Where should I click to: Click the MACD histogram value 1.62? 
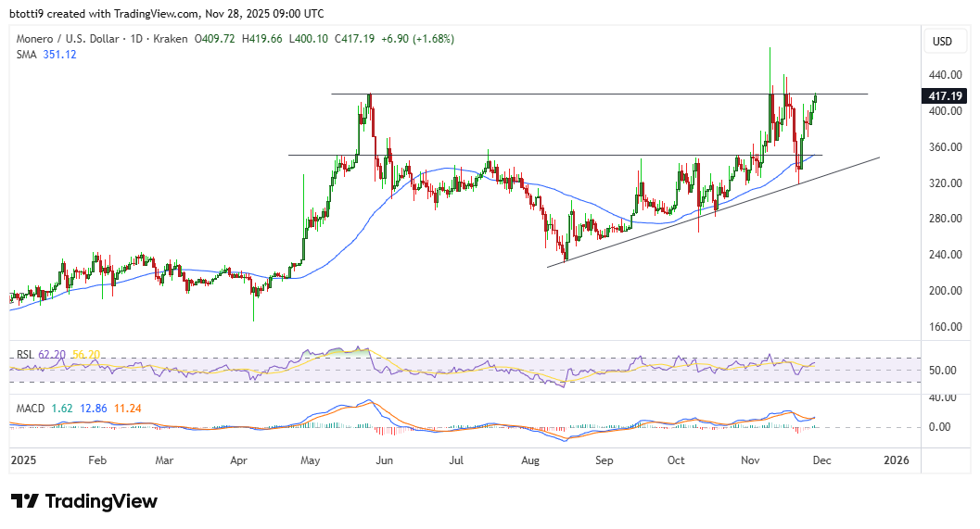[x=62, y=409]
